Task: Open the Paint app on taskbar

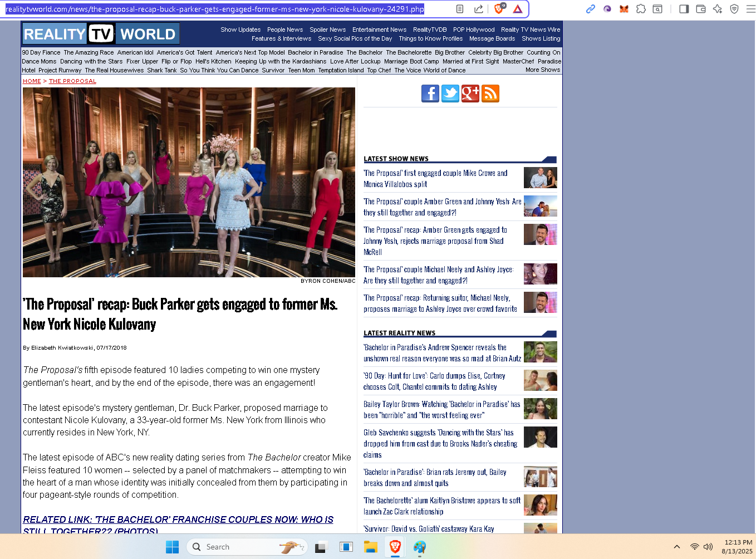Action: (420, 547)
